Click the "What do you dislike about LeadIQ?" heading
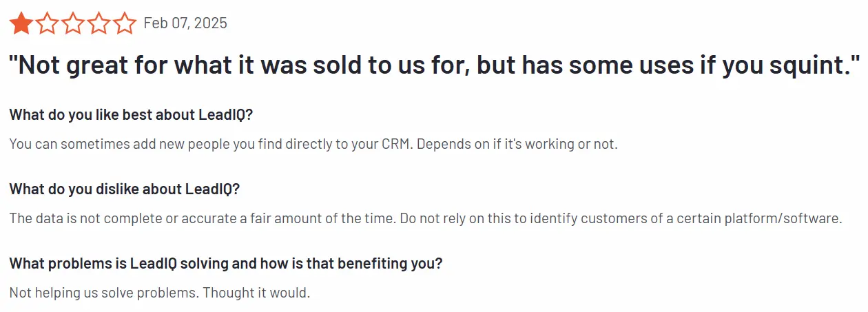Image resolution: width=868 pixels, height=312 pixels. pyautogui.click(x=124, y=189)
